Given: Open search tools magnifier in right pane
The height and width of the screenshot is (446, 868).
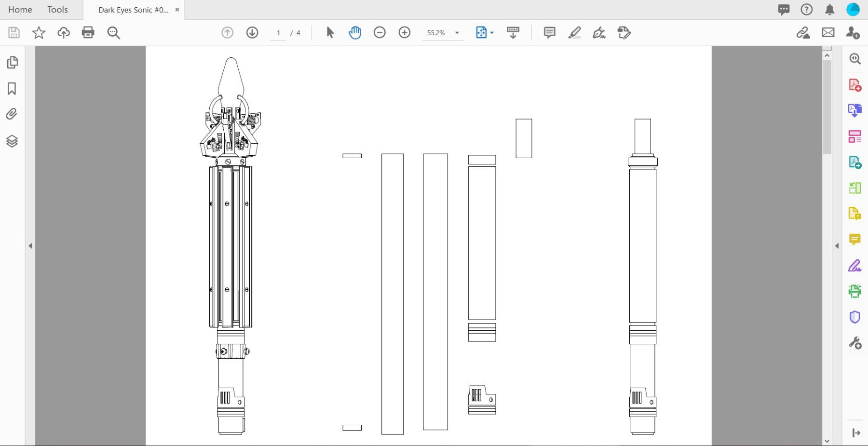Looking at the screenshot, I should (855, 59).
